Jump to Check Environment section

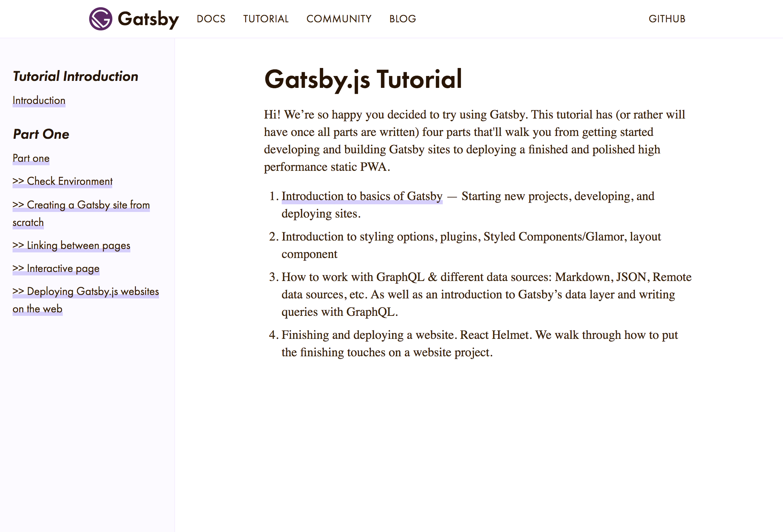click(63, 181)
